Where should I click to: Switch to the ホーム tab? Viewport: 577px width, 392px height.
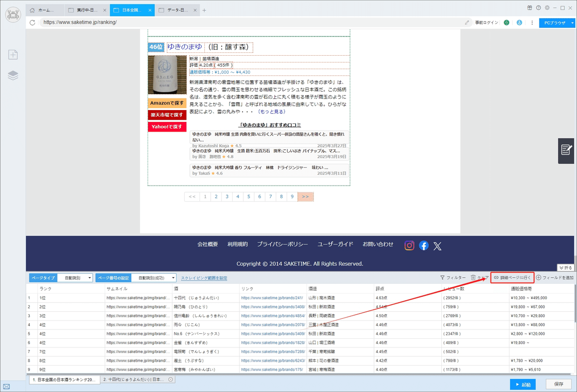coord(45,10)
